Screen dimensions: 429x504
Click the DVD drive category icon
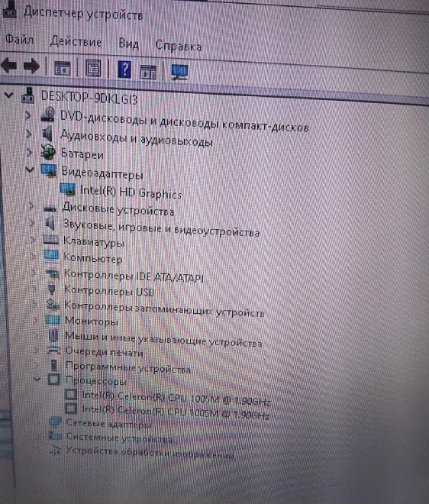(x=48, y=115)
